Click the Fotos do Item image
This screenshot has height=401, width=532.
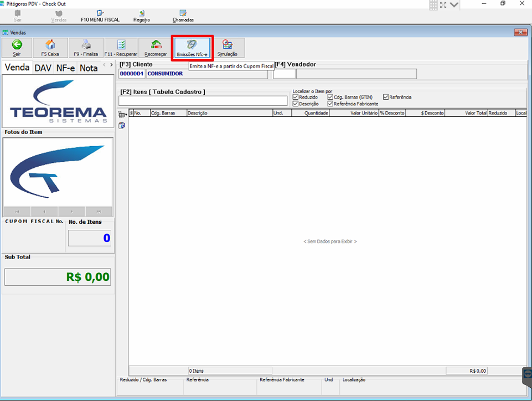(58, 172)
